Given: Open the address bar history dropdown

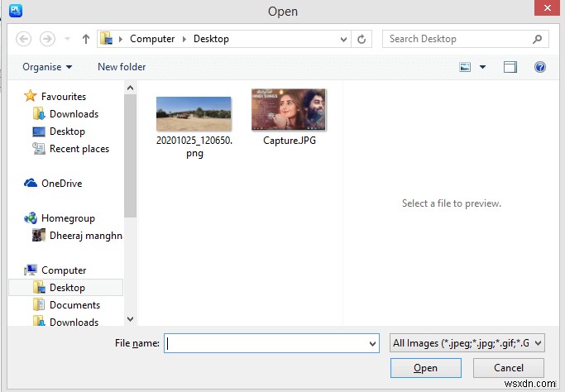Looking at the screenshot, I should point(343,39).
